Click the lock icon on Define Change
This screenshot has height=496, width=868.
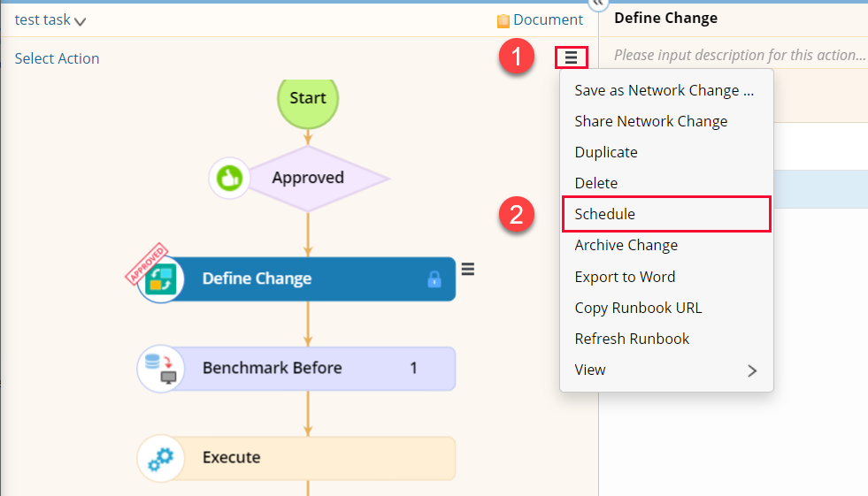click(434, 279)
